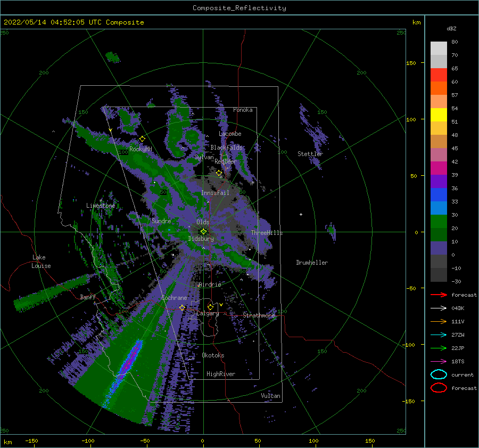Select the red 60-65 dBZ swatch
The width and height of the screenshot is (479, 448).
pos(439,75)
